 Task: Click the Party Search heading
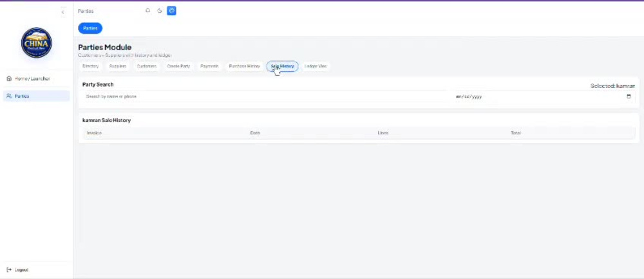click(x=98, y=84)
